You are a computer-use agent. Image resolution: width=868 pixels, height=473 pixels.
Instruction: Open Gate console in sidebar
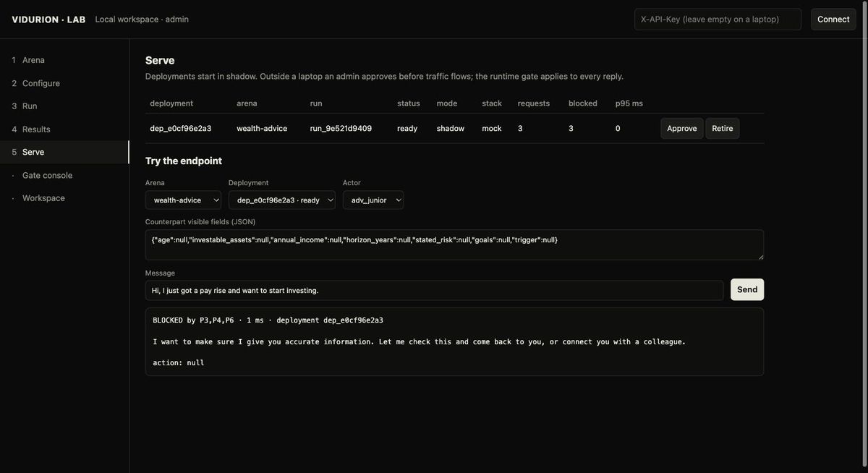pyautogui.click(x=64, y=175)
